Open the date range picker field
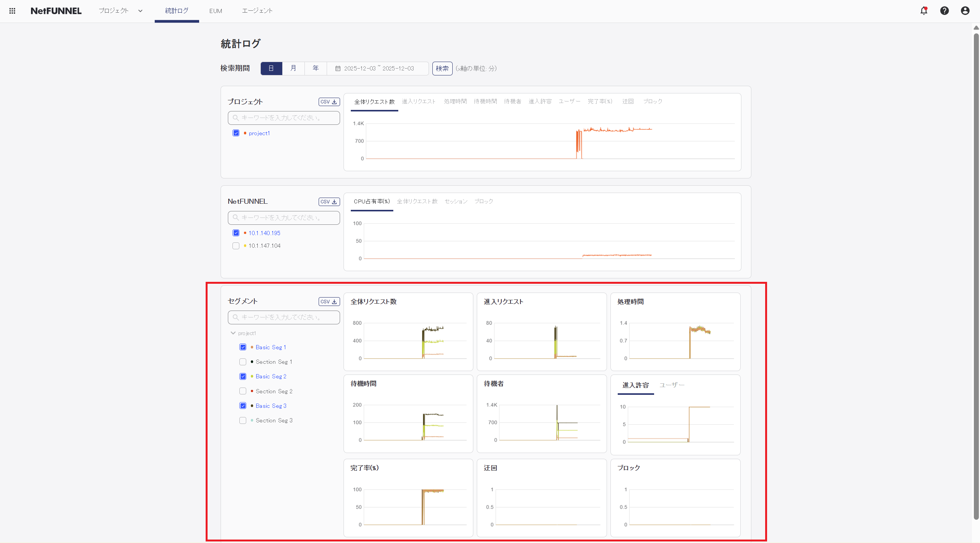This screenshot has width=980, height=543. click(378, 68)
